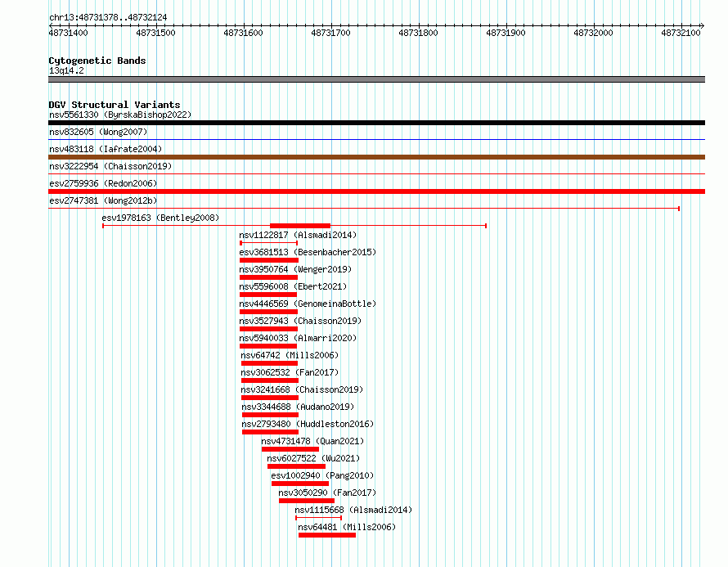Viewport: 728px width, 567px height.
Task: Open nsv1115668 (Alsmadi2014) label
Action: click(353, 510)
